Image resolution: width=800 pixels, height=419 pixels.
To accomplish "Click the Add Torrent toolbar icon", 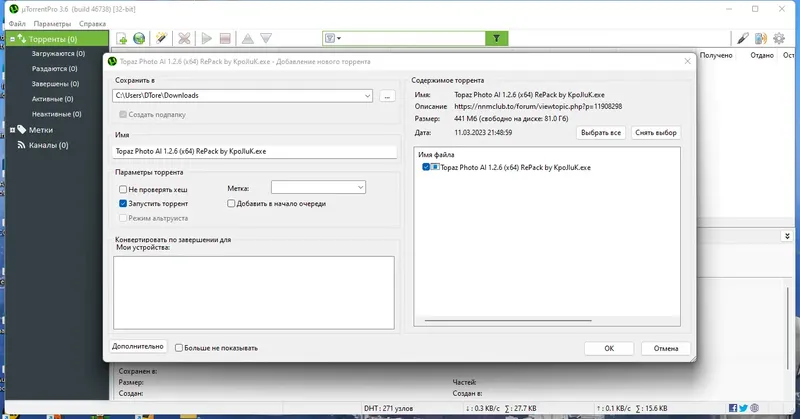I will coord(121,38).
